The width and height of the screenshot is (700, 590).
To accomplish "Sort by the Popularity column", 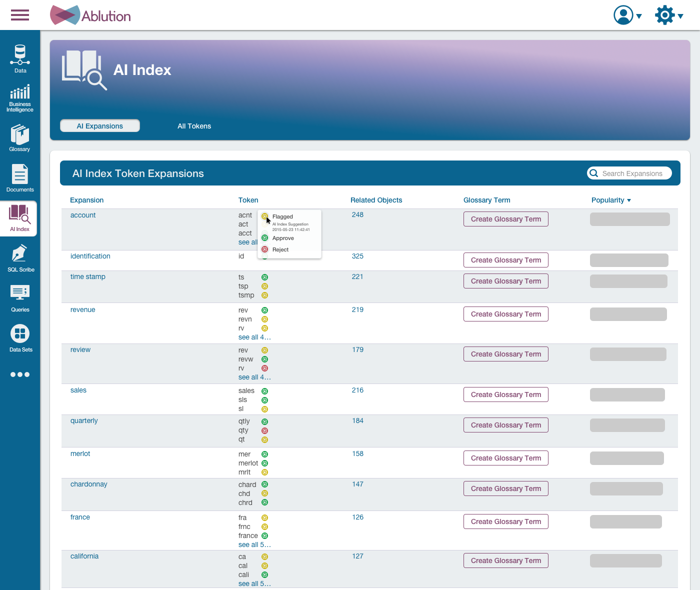I will (x=611, y=200).
